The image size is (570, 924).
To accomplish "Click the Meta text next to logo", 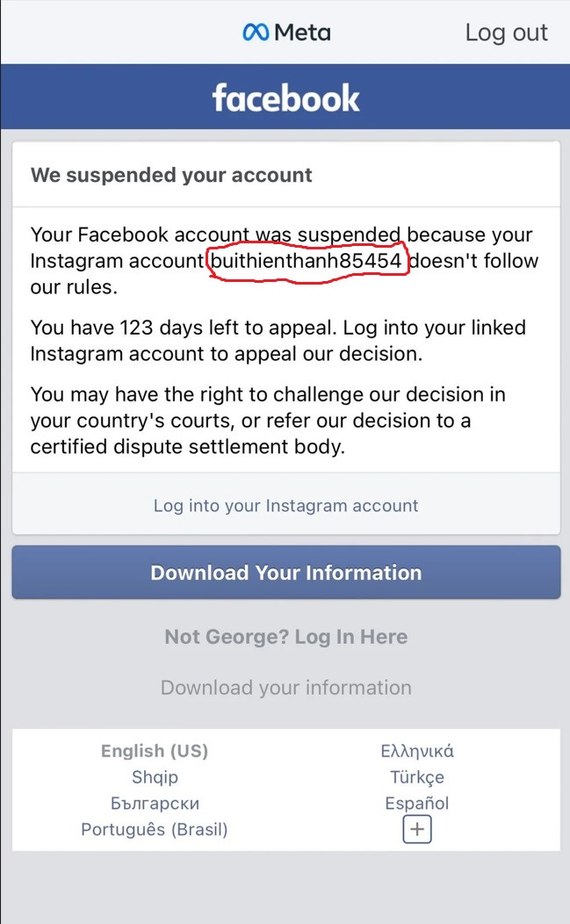I will click(x=302, y=32).
